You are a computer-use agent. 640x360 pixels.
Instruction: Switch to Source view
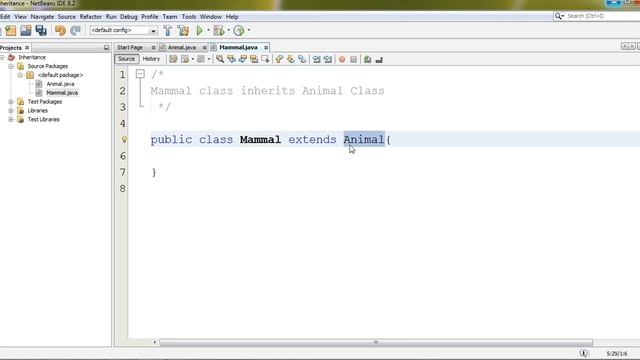click(x=127, y=59)
